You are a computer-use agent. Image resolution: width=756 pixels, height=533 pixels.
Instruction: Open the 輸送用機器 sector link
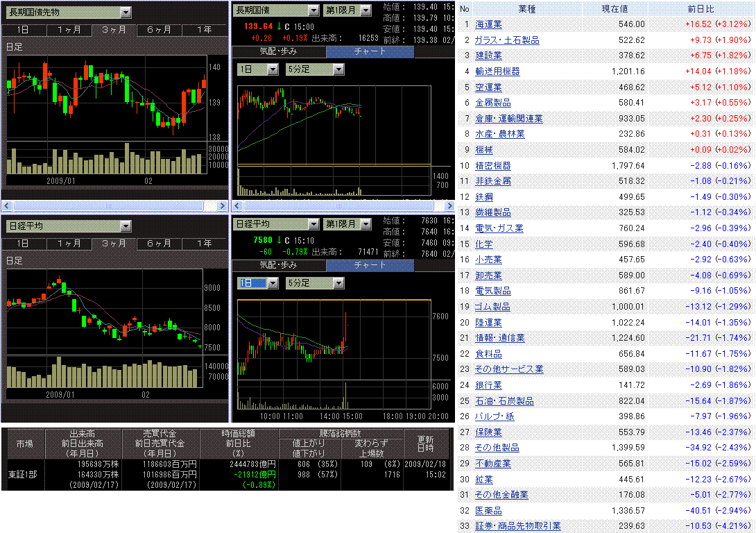point(497,71)
